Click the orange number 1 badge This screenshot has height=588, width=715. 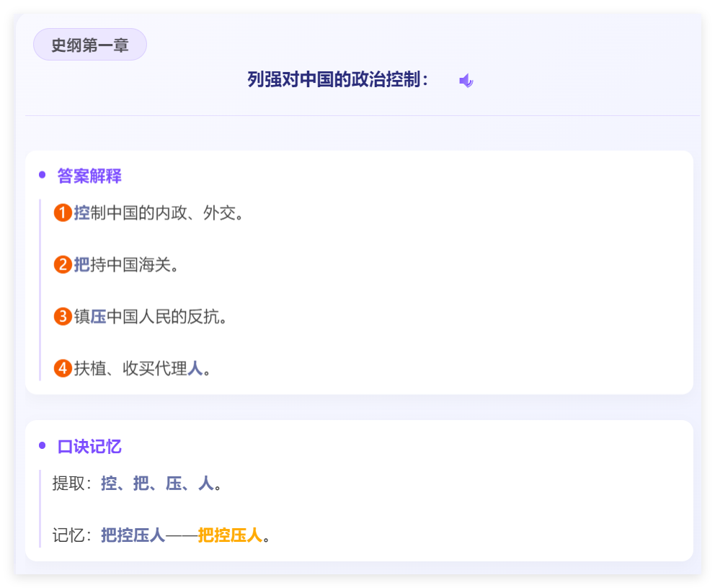click(63, 213)
